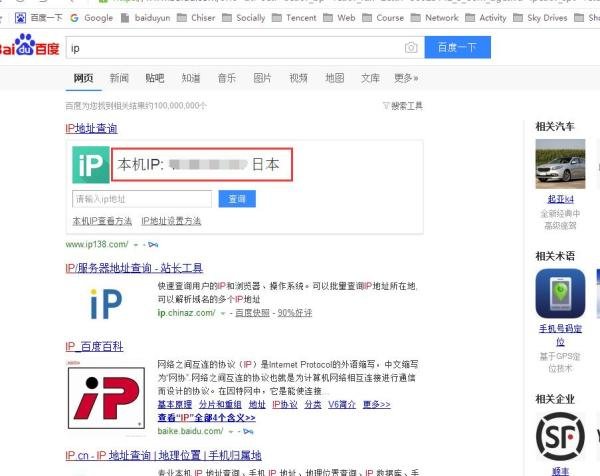Open the Course bookmark folder
The height and width of the screenshot is (476, 600).
click(383, 18)
